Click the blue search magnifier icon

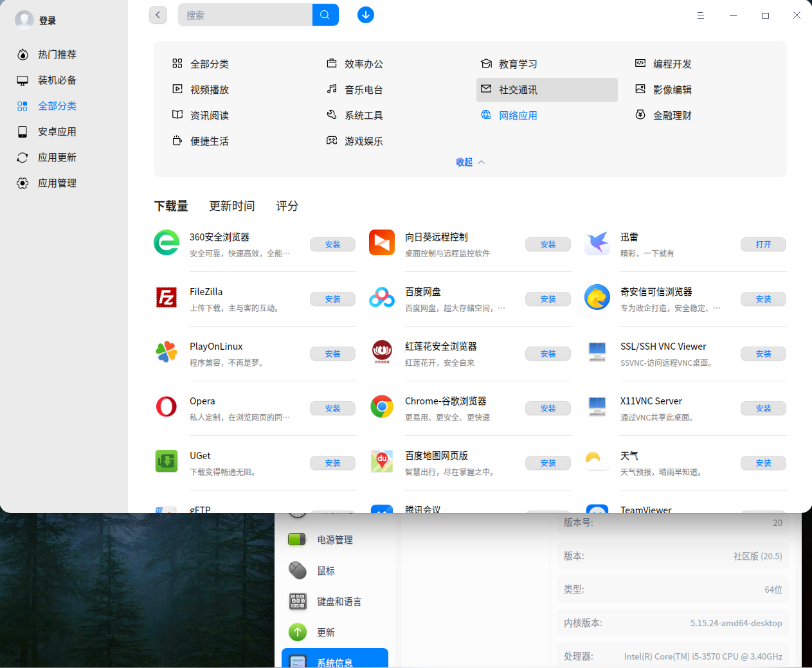[325, 14]
